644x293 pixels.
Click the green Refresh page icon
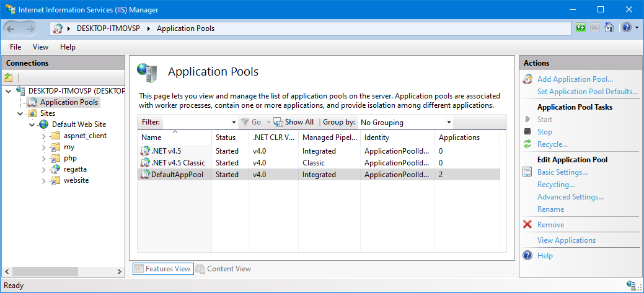pyautogui.click(x=581, y=28)
